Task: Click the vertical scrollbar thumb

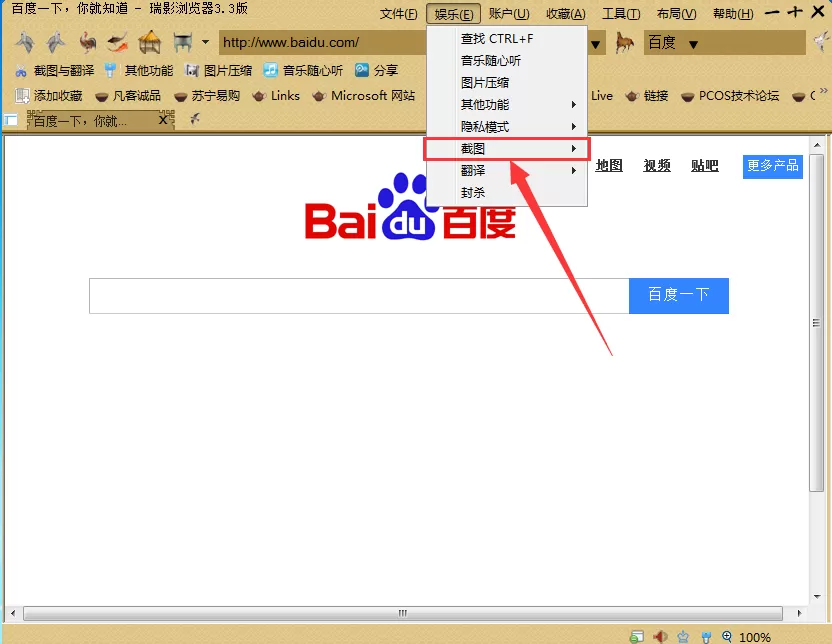Action: (x=816, y=323)
